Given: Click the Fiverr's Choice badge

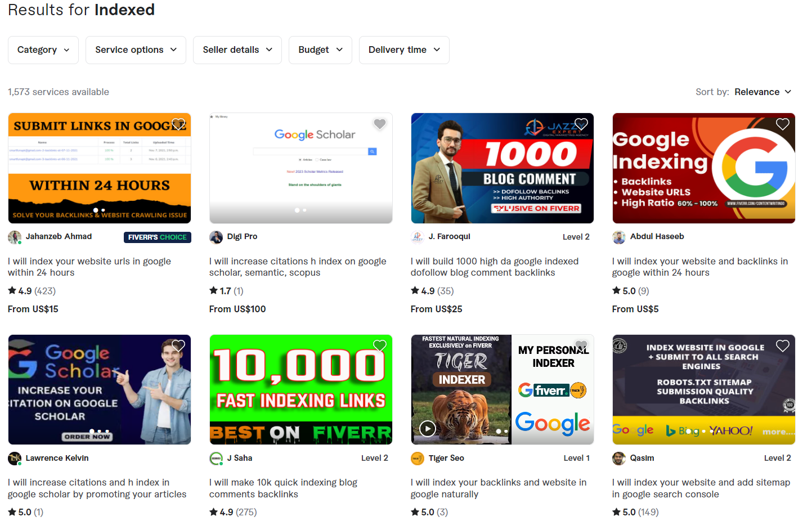Looking at the screenshot, I should (158, 237).
